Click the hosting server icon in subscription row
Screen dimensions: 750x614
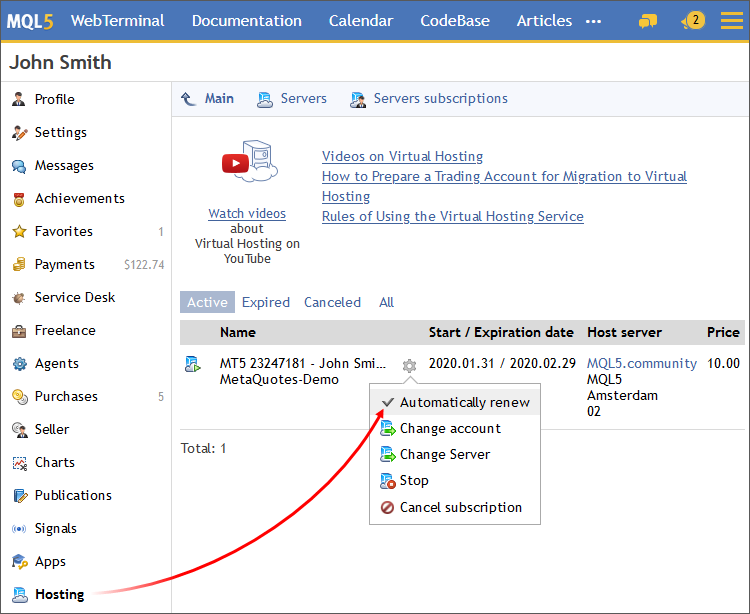[x=193, y=364]
